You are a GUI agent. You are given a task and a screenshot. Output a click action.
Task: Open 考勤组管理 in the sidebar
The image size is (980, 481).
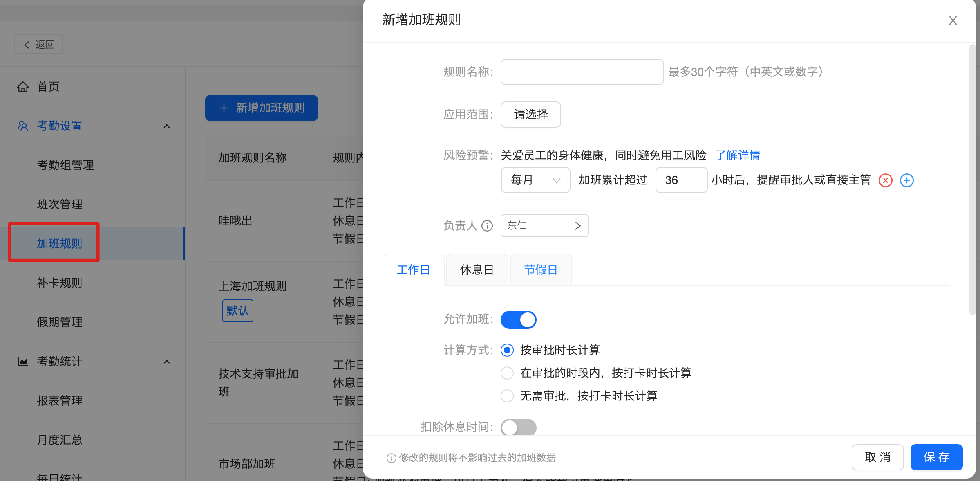tap(65, 165)
